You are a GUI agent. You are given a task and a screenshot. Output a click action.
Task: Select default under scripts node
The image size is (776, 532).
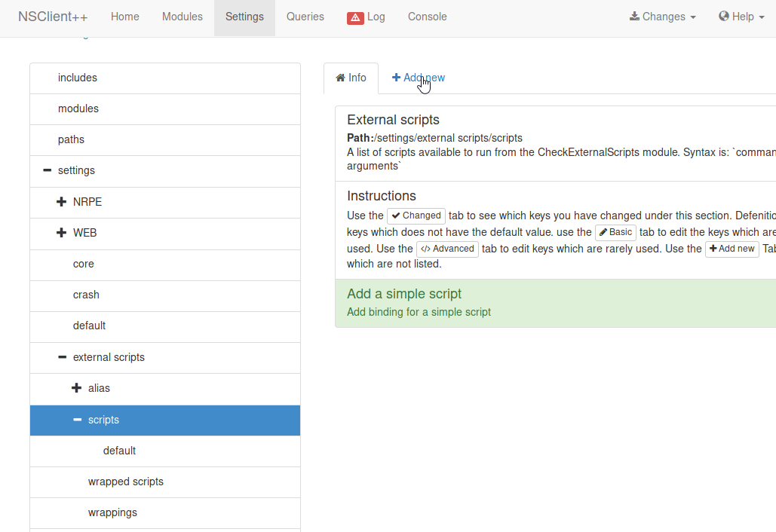pos(119,451)
